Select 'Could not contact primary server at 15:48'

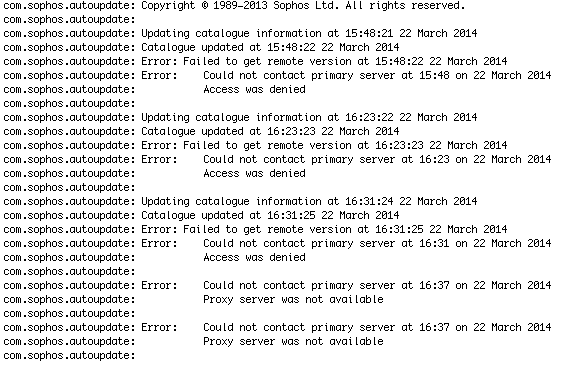277,76
